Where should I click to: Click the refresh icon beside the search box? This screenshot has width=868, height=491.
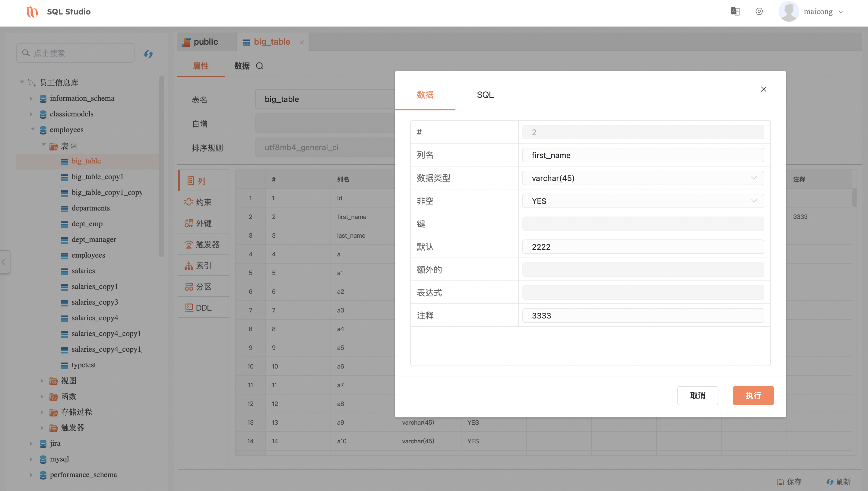tap(148, 54)
